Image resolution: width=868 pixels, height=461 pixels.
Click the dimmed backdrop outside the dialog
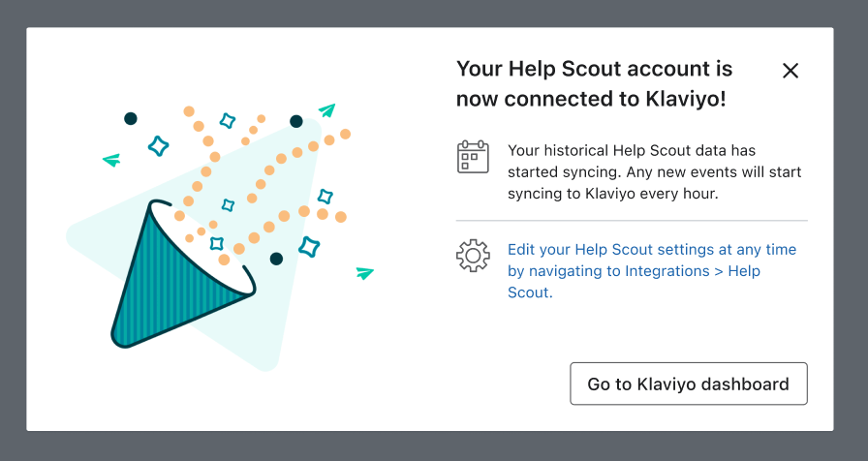434,446
